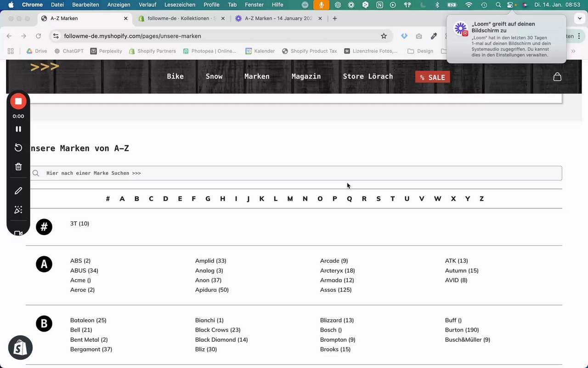This screenshot has height=368, width=588.
Task: Select the eyedropper color picker extension
Action: coord(434,36)
